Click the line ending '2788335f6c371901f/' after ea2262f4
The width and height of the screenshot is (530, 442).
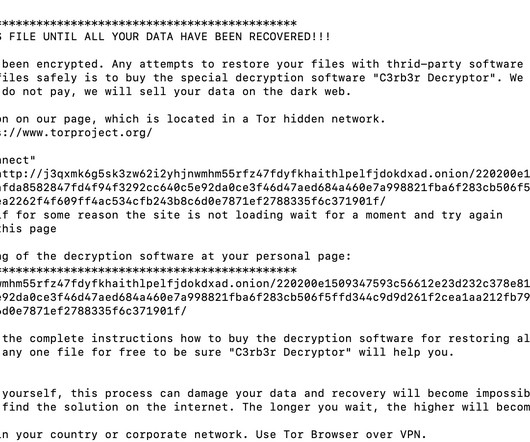193,201
